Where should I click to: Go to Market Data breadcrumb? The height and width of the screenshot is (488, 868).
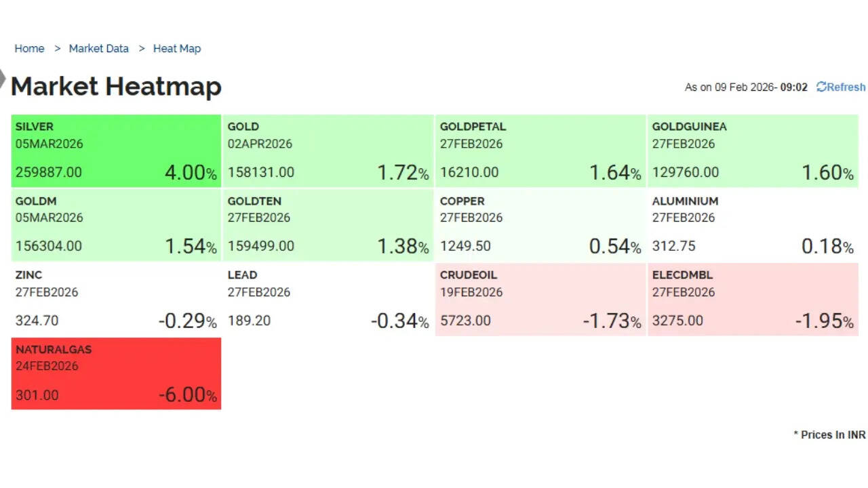[x=98, y=49]
